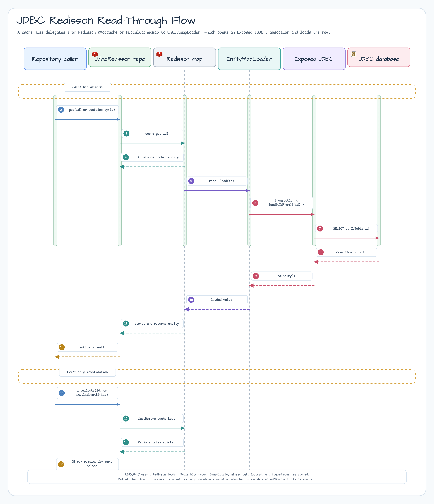This screenshot has width=434, height=504.
Task: Select the JDBC database participant box
Action: pyautogui.click(x=379, y=57)
